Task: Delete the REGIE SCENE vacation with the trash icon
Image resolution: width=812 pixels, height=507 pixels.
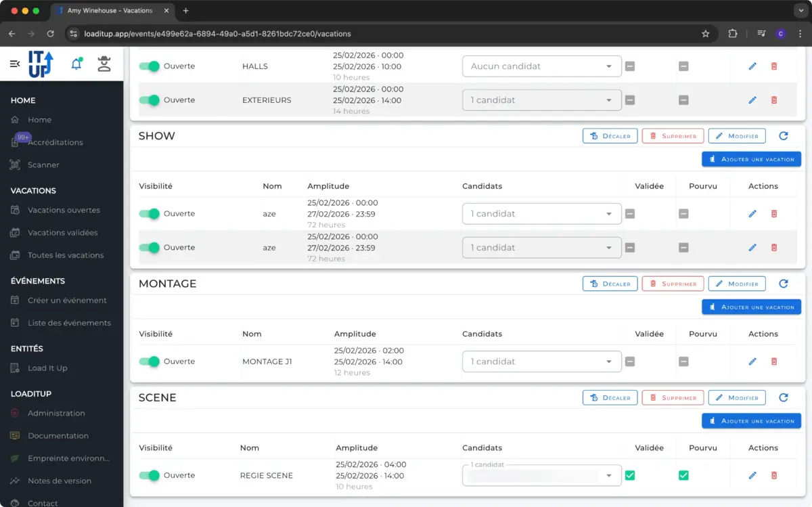Action: click(x=774, y=476)
